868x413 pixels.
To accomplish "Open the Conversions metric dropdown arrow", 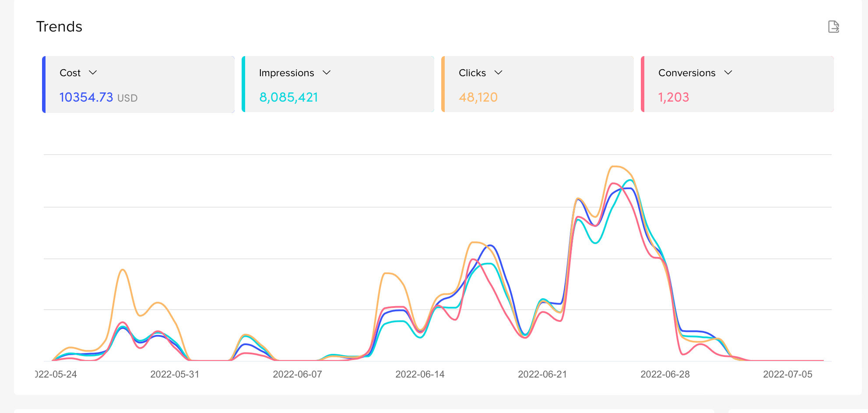I will [728, 73].
